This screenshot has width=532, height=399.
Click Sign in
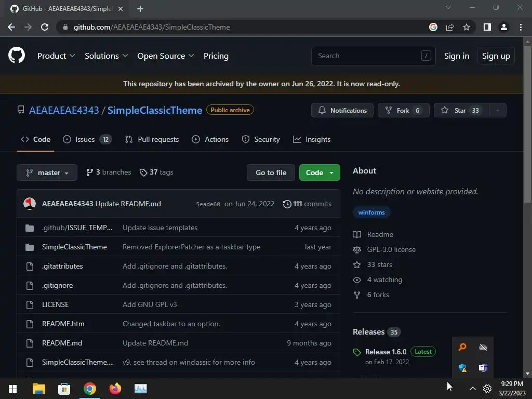[x=457, y=56]
